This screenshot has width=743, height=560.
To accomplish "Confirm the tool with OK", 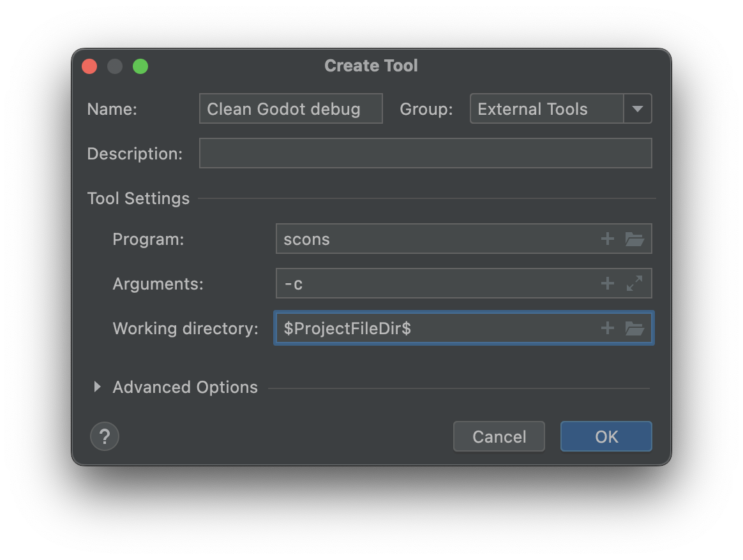I will tap(605, 436).
